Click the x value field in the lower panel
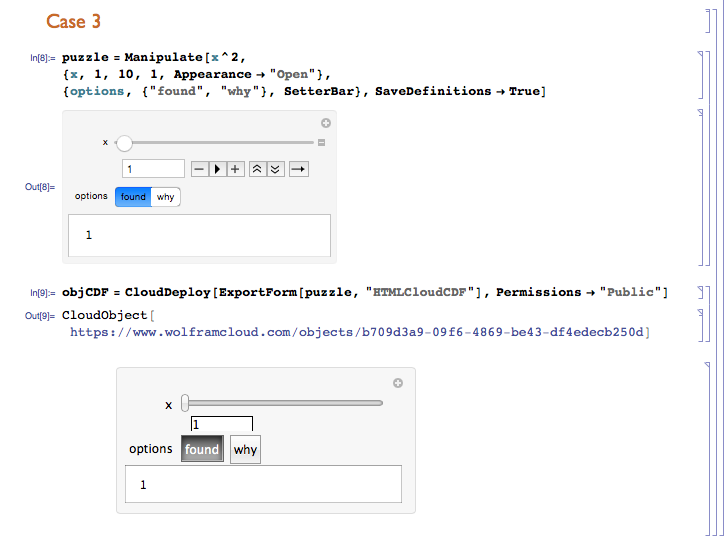The image size is (727, 543). coord(222,424)
